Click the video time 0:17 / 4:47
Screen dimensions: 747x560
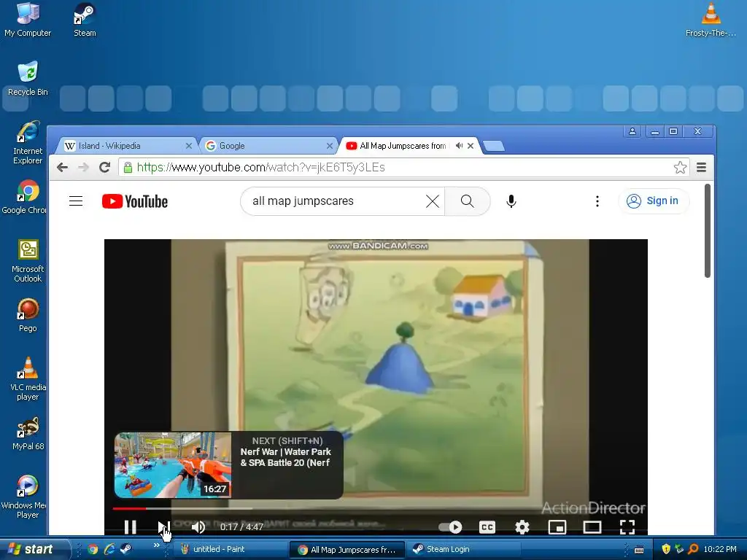(241, 526)
